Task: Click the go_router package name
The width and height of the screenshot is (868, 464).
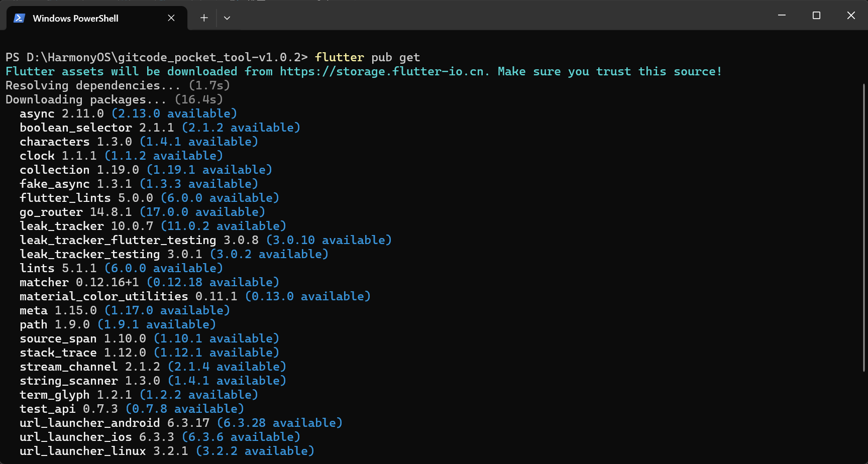Action: [51, 212]
